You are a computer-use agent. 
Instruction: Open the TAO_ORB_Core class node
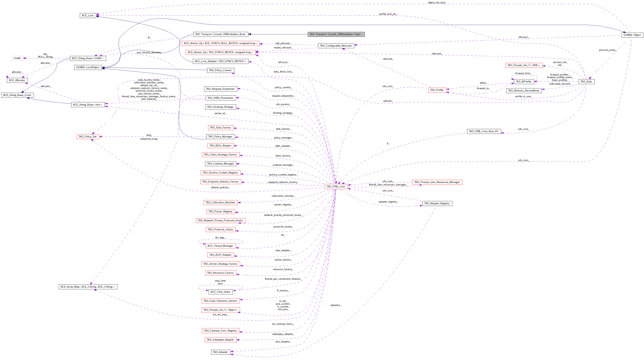[x=336, y=186]
